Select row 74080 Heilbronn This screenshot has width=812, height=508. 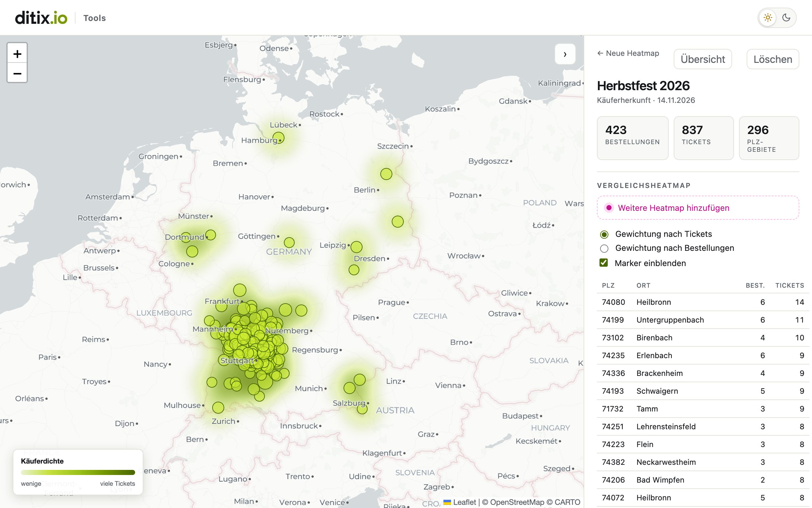tap(703, 302)
